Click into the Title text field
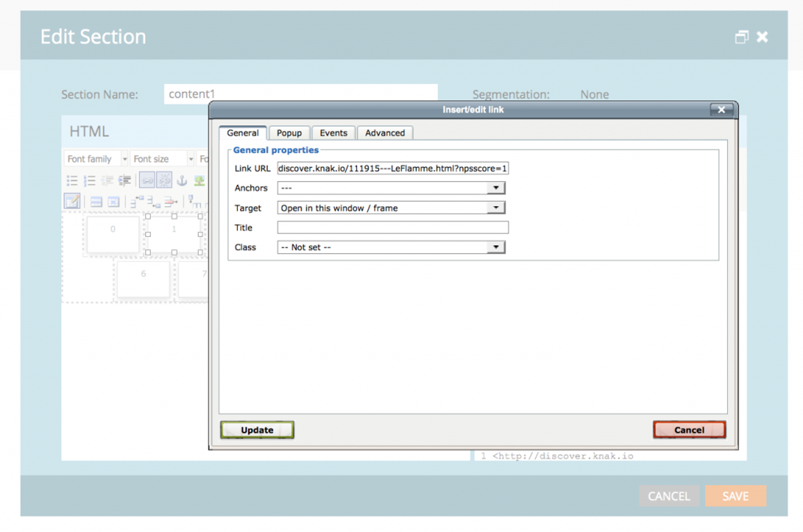This screenshot has height=532, width=803. click(x=392, y=228)
